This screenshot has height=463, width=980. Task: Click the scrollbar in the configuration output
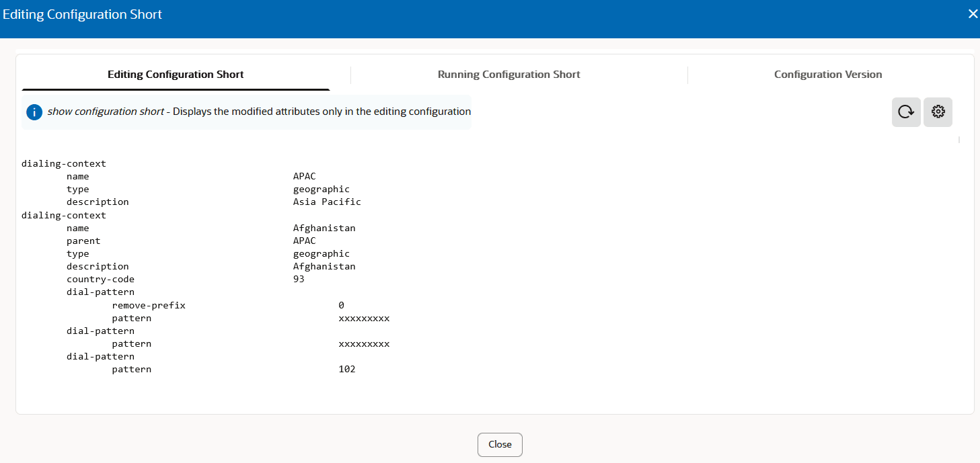tap(958, 140)
